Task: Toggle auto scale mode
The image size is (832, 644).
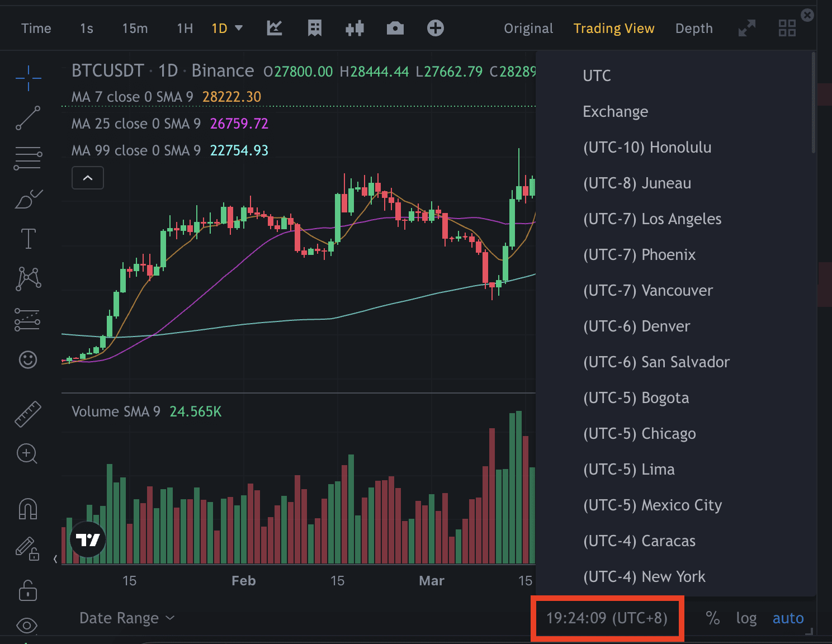Action: 788,618
